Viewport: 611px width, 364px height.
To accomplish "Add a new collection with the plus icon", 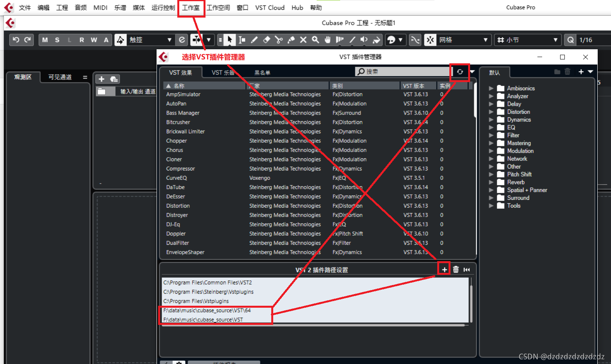I will (581, 72).
